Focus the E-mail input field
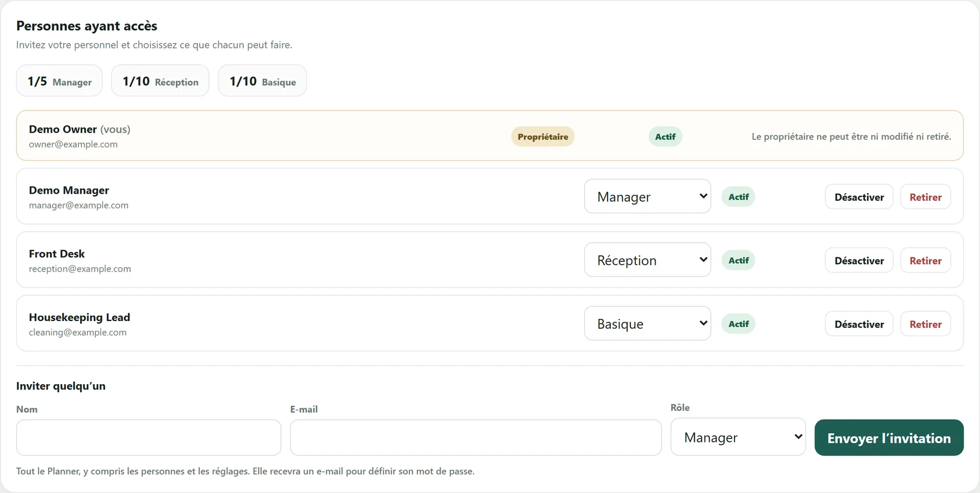The image size is (980, 493). pos(476,437)
